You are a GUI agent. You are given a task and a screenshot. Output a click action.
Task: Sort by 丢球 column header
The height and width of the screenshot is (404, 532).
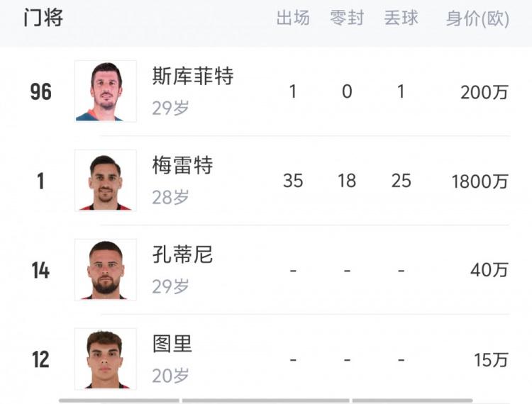pyautogui.click(x=401, y=18)
